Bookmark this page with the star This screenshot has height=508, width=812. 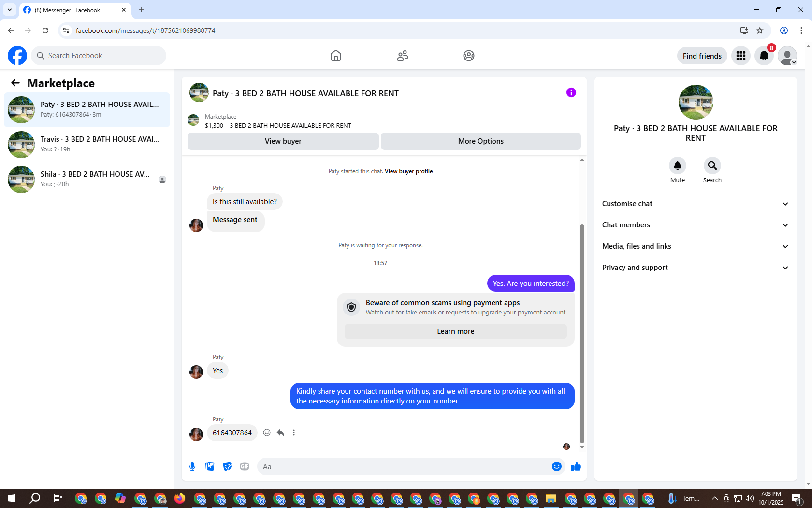[760, 30]
